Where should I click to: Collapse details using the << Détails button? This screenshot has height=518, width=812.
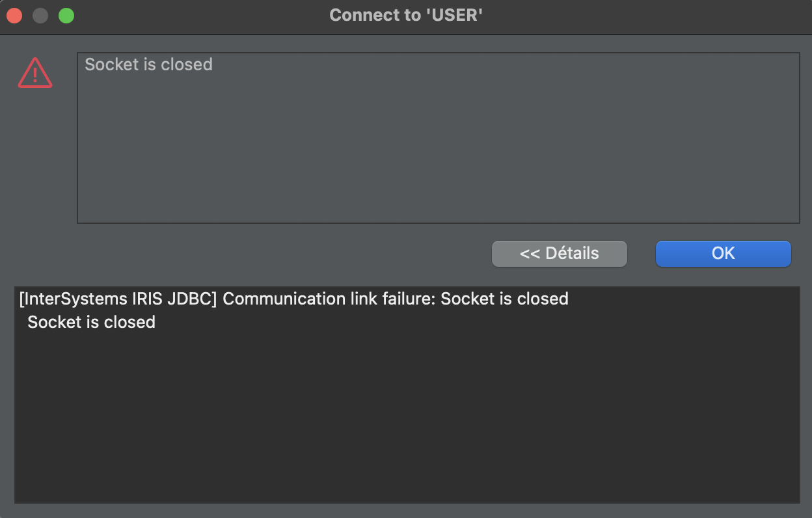click(x=559, y=253)
